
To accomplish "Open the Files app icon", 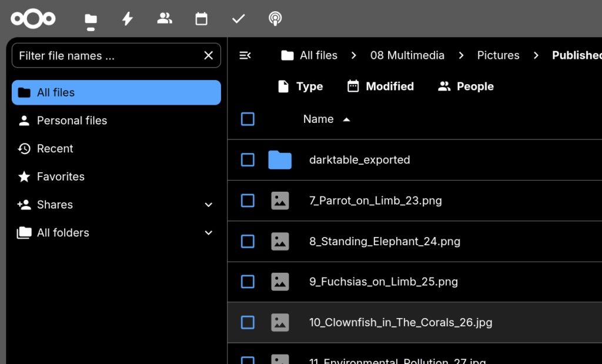I will coord(91,19).
